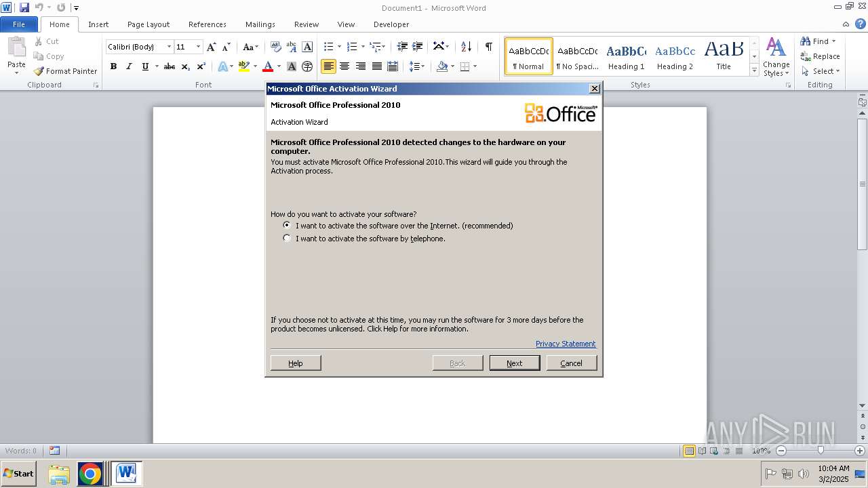Switch to the References tab
The image size is (868, 488).
[208, 24]
